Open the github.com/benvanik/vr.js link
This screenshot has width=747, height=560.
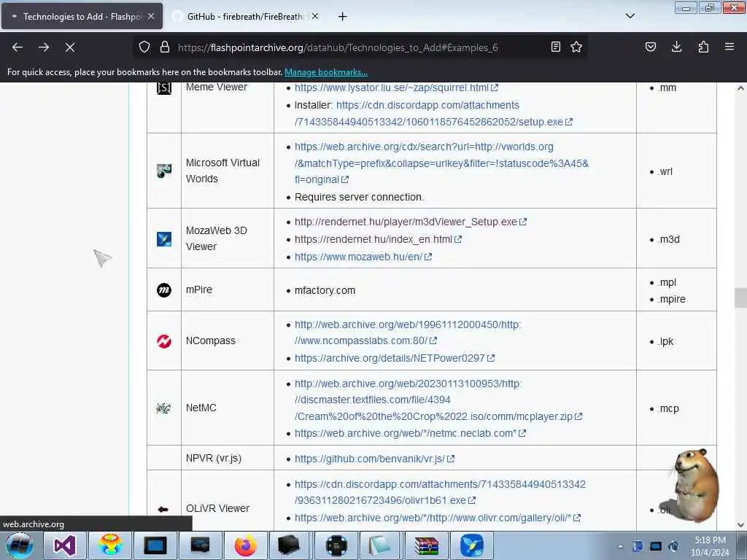point(374,459)
